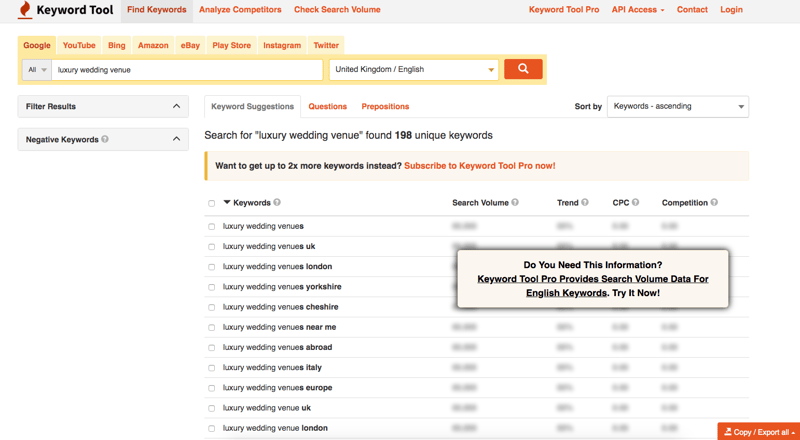Open Check Search Volume in top navigation

coord(337,10)
